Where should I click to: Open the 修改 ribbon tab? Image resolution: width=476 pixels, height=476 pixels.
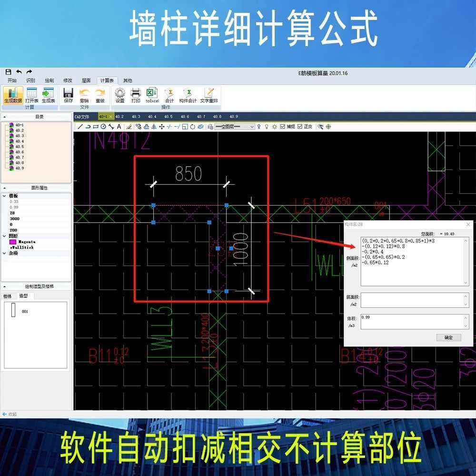click(68, 80)
